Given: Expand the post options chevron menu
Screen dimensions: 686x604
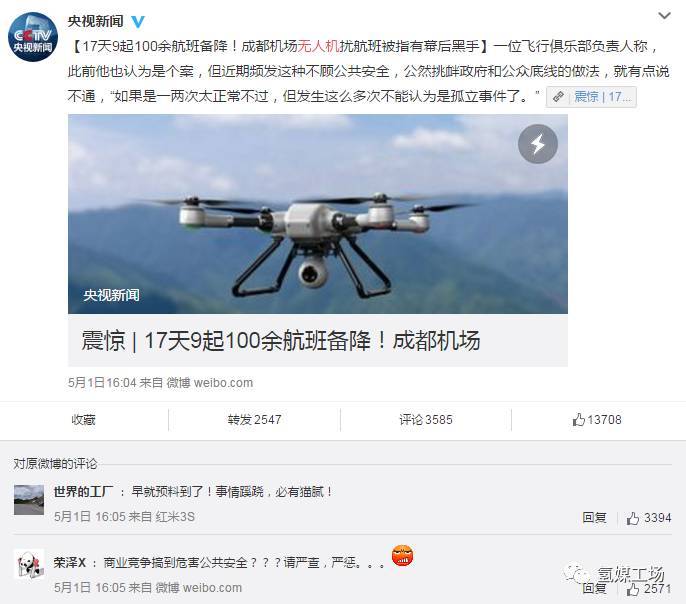Looking at the screenshot, I should [x=664, y=16].
